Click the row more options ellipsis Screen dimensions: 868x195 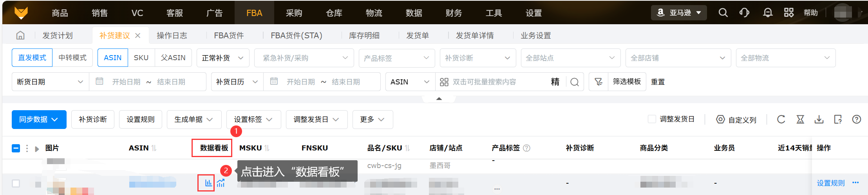point(855,182)
